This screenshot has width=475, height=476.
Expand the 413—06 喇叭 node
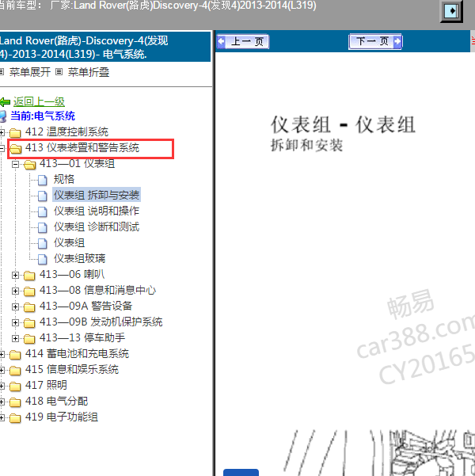pyautogui.click(x=15, y=275)
